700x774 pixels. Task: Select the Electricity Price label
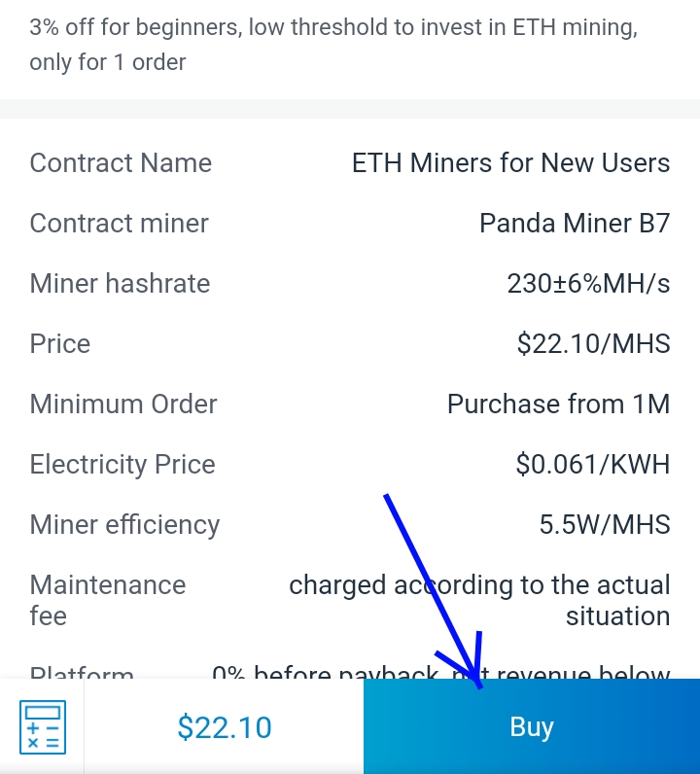122,464
